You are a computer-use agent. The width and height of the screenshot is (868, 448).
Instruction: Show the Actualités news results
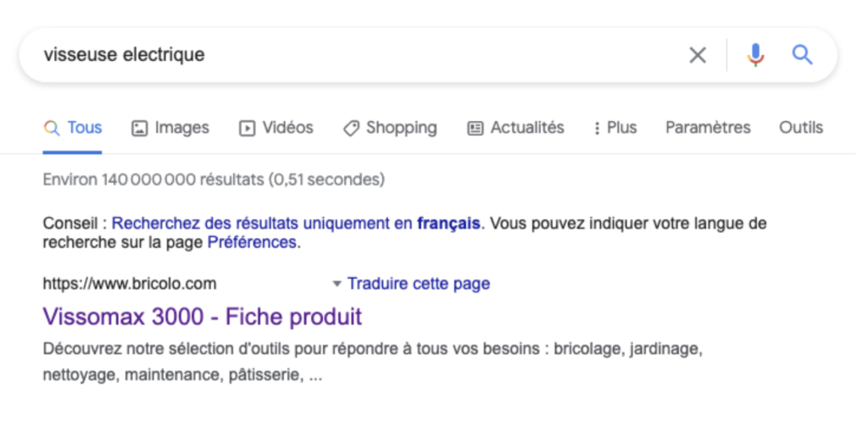pyautogui.click(x=515, y=128)
